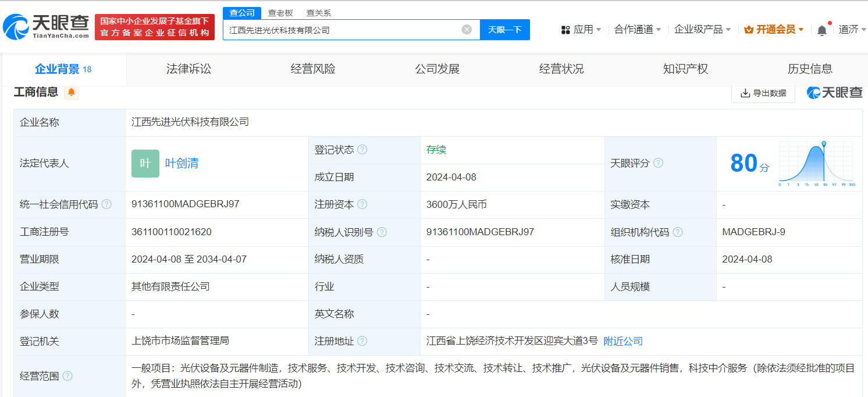Clear the search box with the X icon
This screenshot has height=397, width=868.
[467, 30]
